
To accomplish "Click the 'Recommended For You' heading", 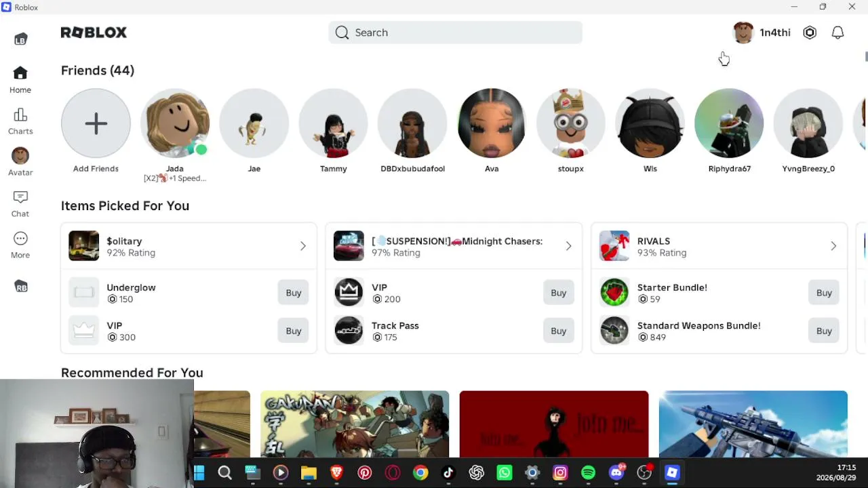I will pos(132,373).
